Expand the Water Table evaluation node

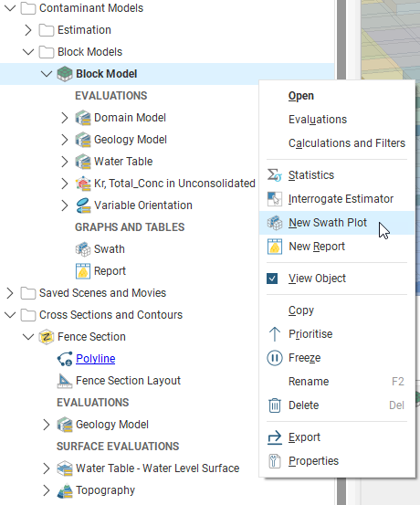(65, 162)
